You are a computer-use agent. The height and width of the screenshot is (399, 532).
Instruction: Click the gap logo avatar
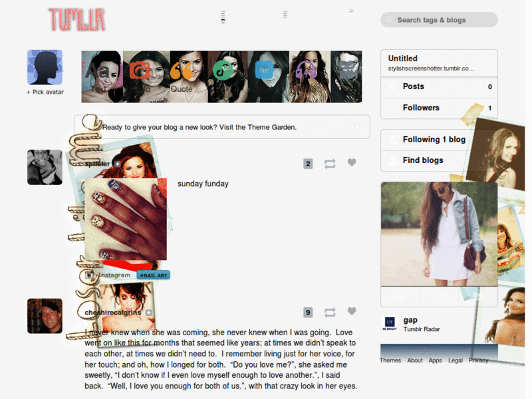point(390,323)
